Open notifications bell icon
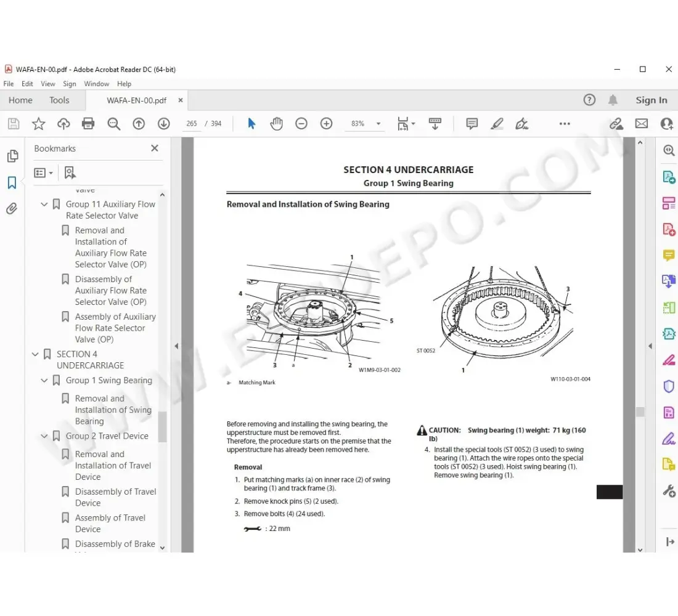 (613, 100)
